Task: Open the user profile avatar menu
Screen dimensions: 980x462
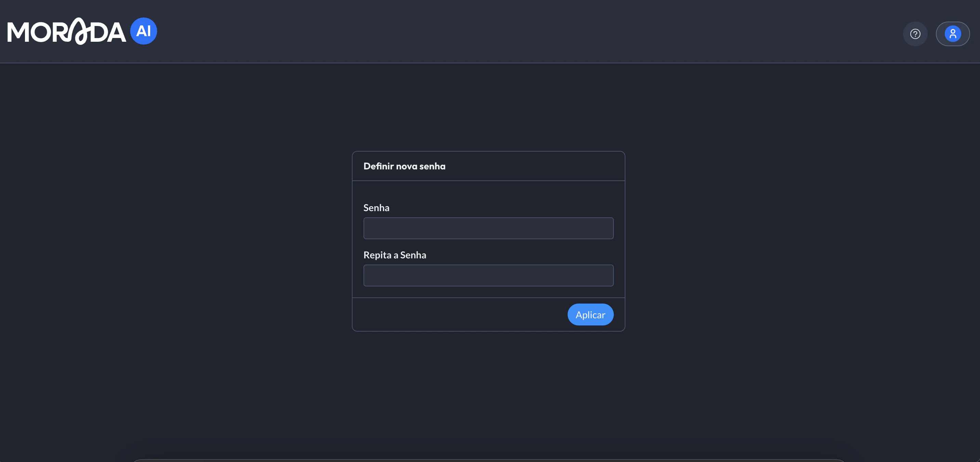Action: coord(953,34)
